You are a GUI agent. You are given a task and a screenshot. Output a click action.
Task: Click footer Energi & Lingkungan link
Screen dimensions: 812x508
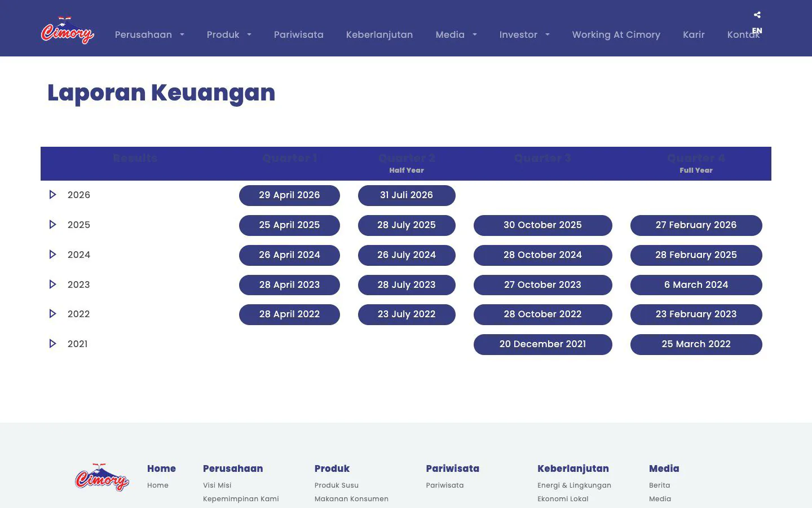(x=574, y=485)
